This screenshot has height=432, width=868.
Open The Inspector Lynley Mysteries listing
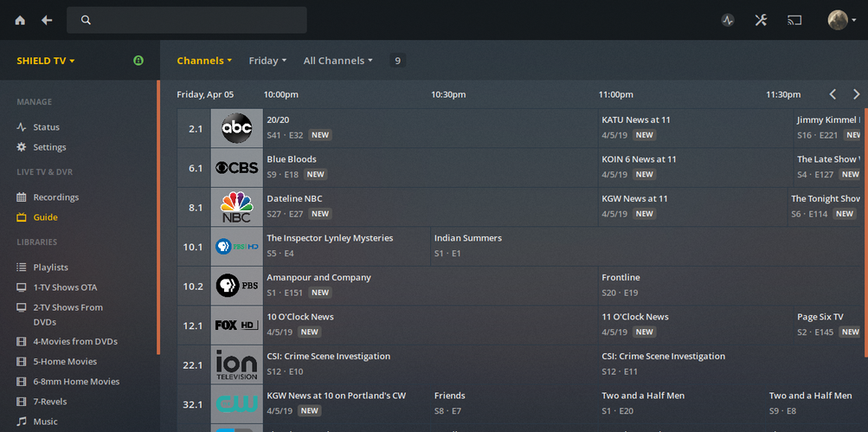[346, 247]
